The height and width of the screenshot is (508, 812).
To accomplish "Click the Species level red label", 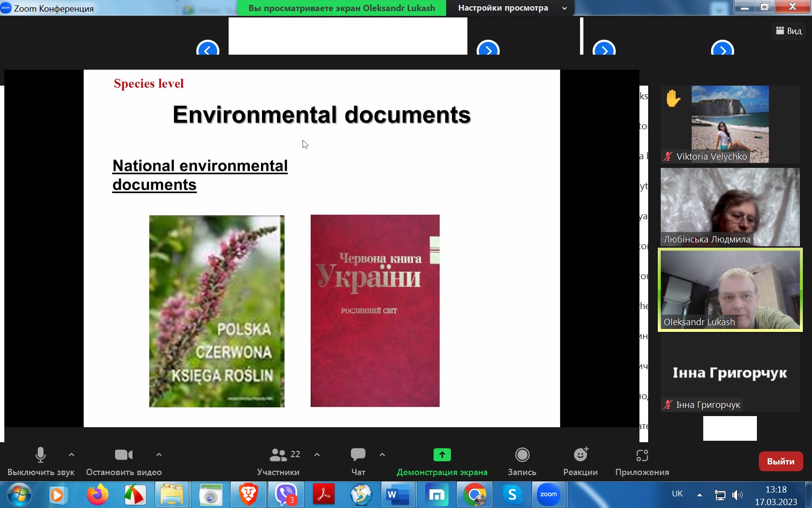I will pyautogui.click(x=149, y=84).
